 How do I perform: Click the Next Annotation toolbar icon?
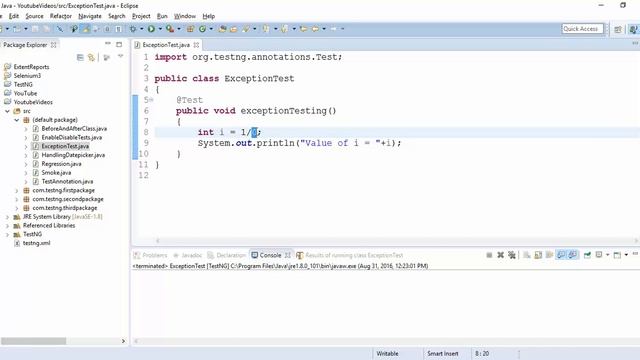pos(266,29)
